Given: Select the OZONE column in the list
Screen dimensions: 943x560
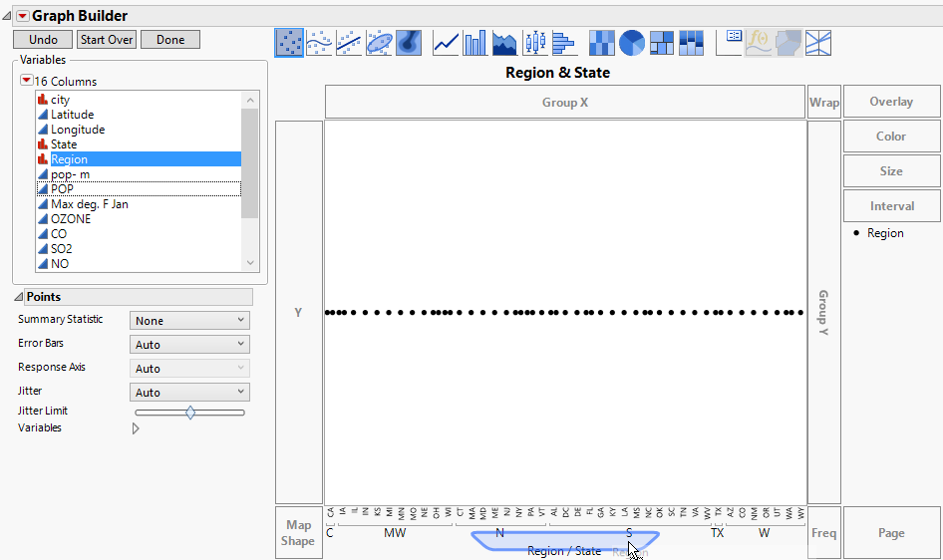Looking at the screenshot, I should tap(71, 219).
